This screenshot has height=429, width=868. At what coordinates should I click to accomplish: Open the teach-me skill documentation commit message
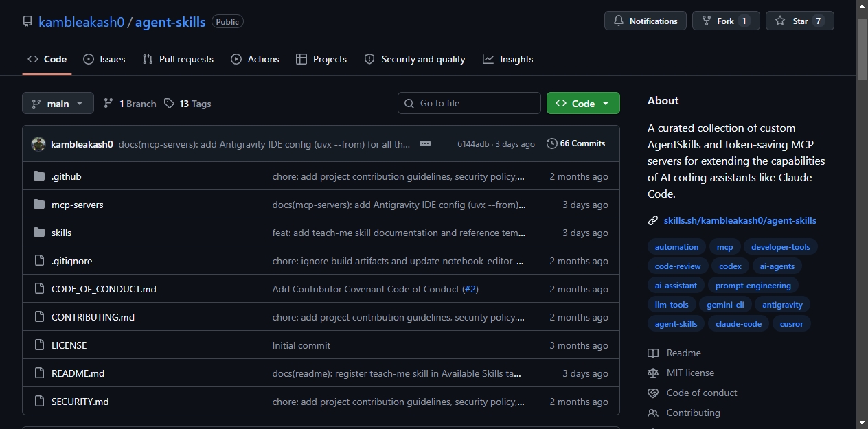coord(399,233)
